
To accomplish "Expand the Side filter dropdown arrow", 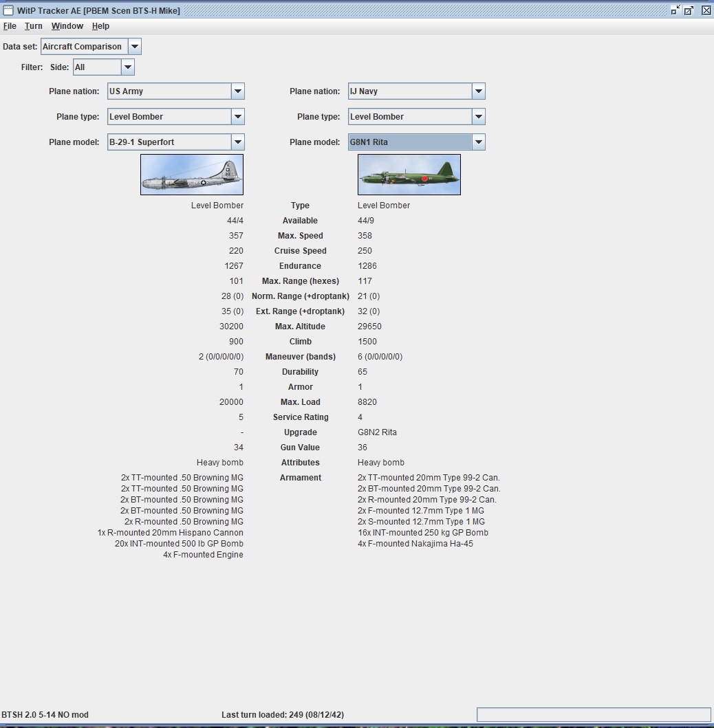I will click(128, 67).
